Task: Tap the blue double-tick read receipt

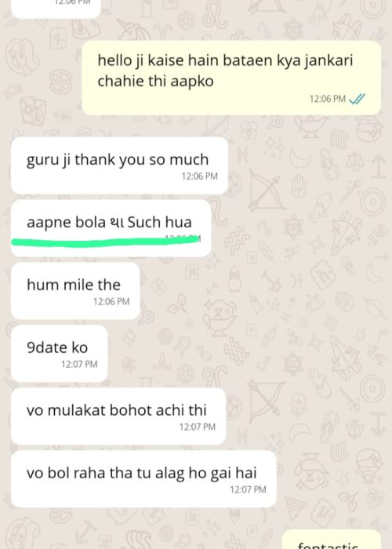Action: [x=357, y=99]
